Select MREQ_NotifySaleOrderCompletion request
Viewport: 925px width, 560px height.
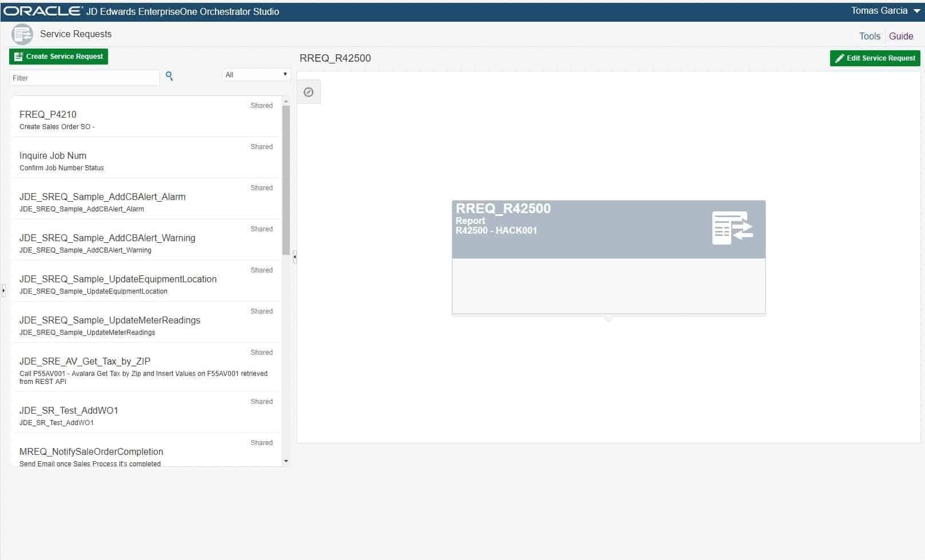click(146, 450)
